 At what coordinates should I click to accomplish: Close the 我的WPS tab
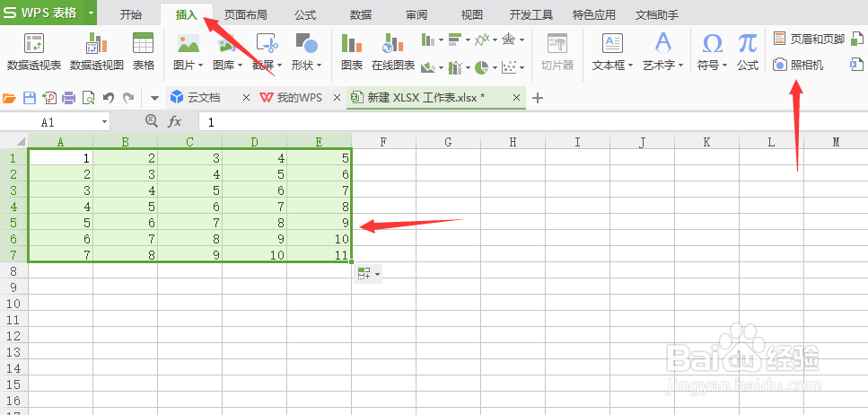click(x=337, y=98)
